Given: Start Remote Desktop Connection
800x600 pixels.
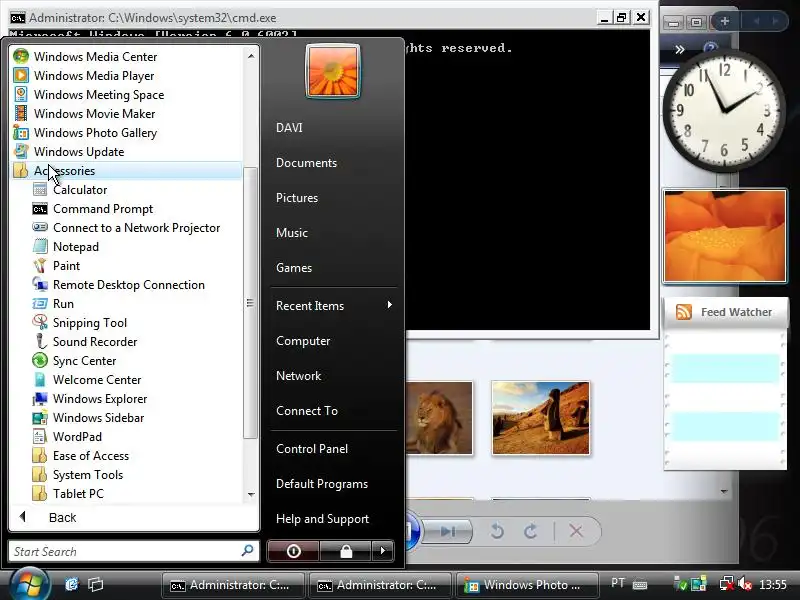Looking at the screenshot, I should click(x=127, y=285).
